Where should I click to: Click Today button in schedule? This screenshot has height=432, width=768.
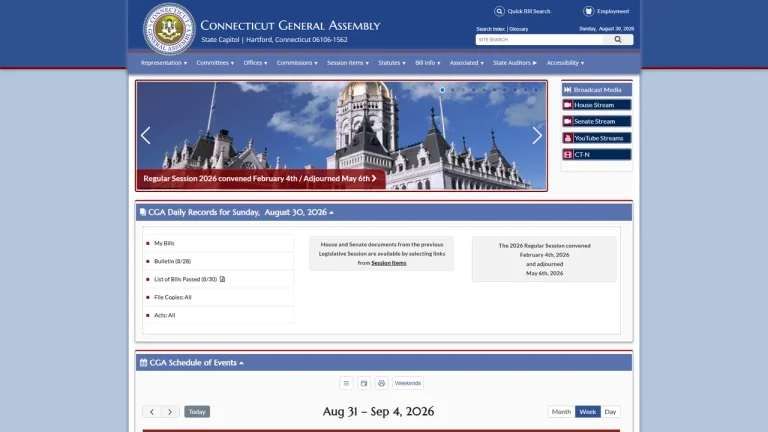coord(197,412)
